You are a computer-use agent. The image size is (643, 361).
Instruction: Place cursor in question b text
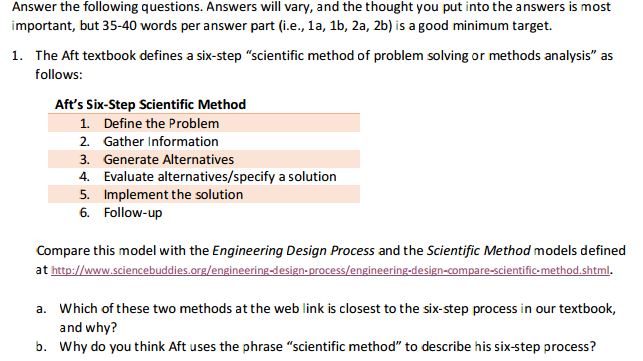point(327,347)
